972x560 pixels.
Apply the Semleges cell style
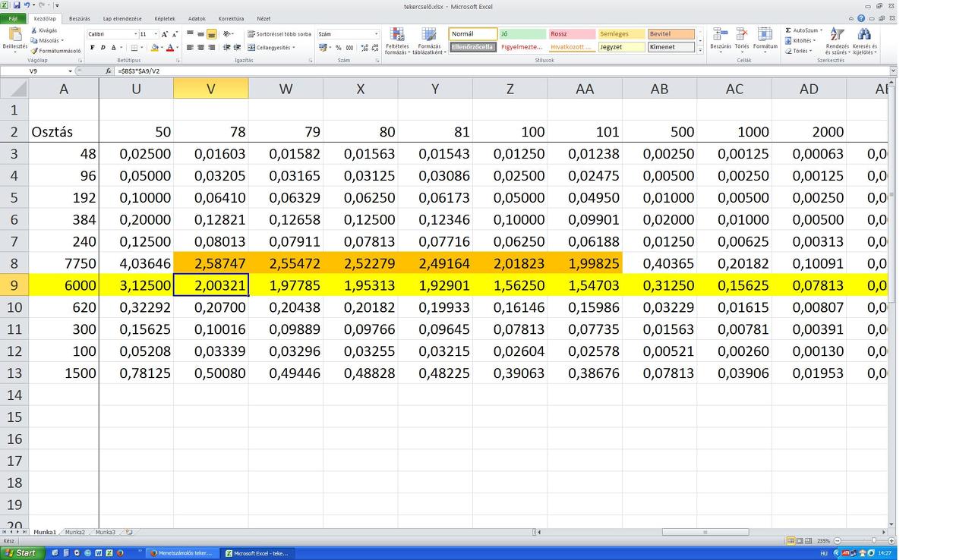pos(621,34)
